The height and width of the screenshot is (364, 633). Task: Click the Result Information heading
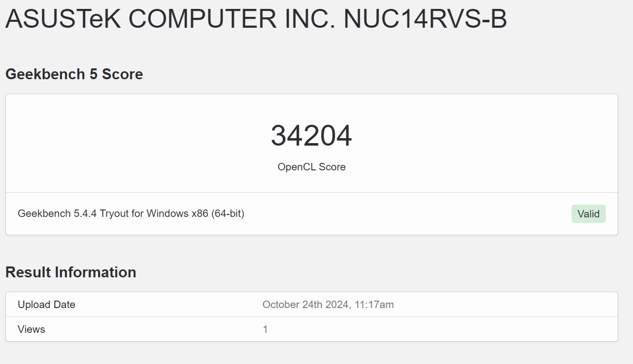tap(71, 272)
